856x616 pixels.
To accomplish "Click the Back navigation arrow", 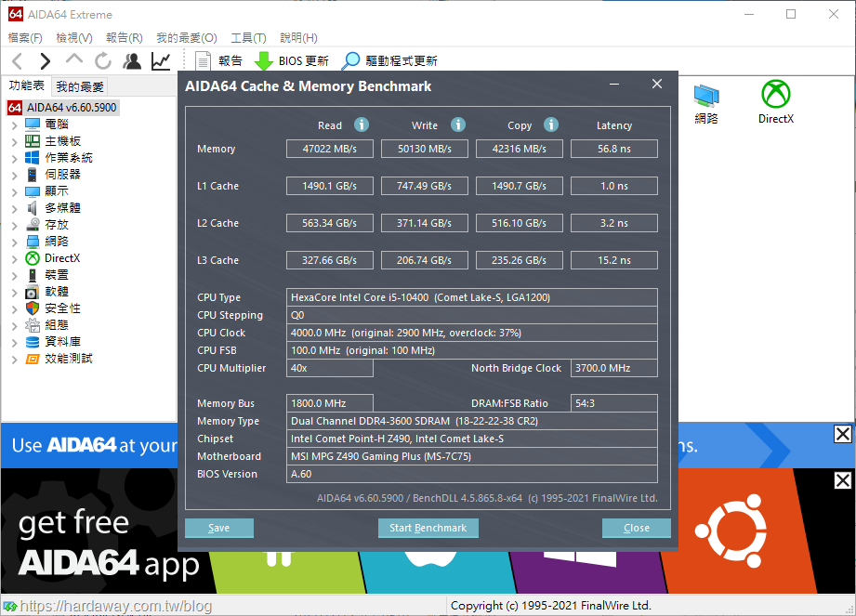I will click(17, 61).
